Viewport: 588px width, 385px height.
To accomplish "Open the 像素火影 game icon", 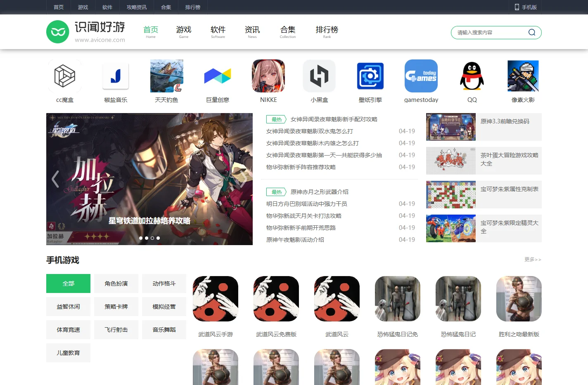I will [523, 76].
